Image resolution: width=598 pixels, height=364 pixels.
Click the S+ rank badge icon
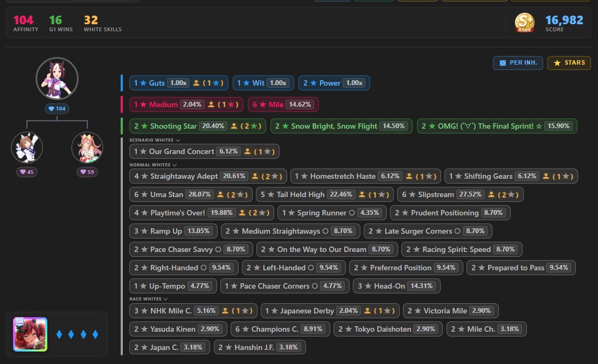[524, 23]
